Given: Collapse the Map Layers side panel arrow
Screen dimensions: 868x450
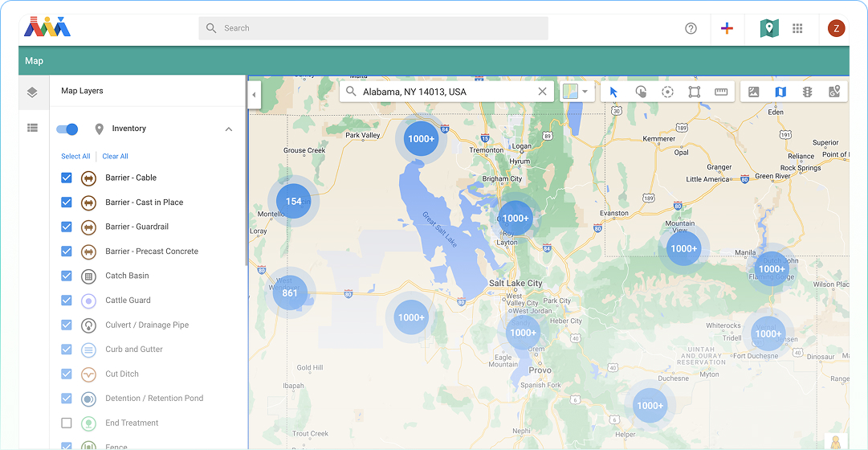Looking at the screenshot, I should (x=254, y=95).
